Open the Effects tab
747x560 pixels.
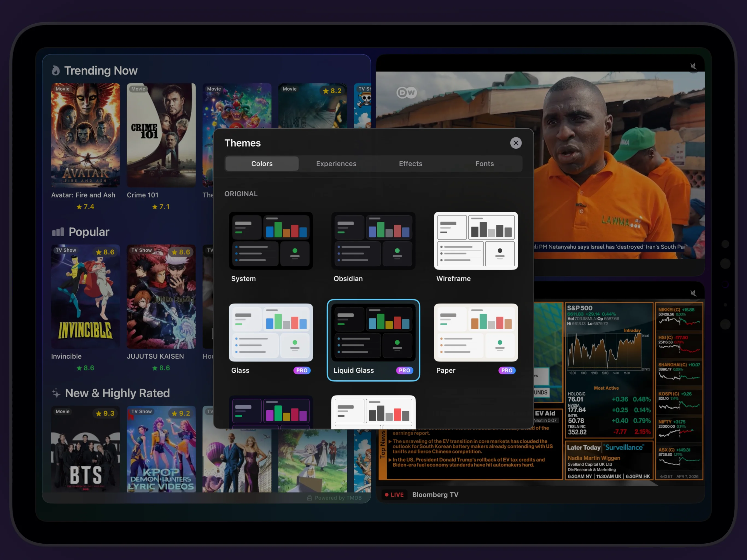point(410,164)
